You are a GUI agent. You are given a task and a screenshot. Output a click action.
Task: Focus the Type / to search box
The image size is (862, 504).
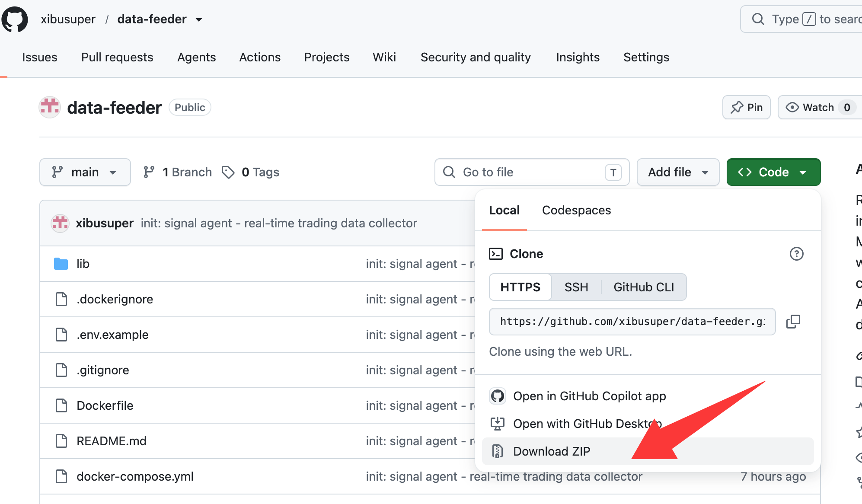click(801, 19)
